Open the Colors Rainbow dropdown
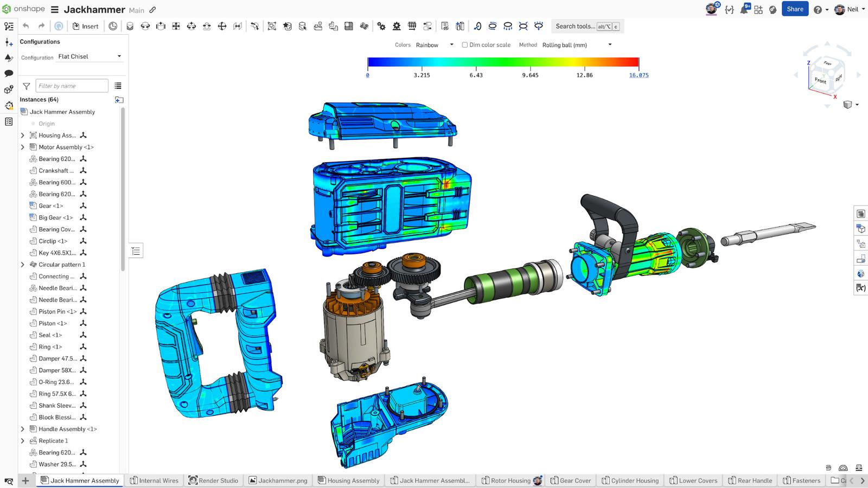 pyautogui.click(x=434, y=45)
